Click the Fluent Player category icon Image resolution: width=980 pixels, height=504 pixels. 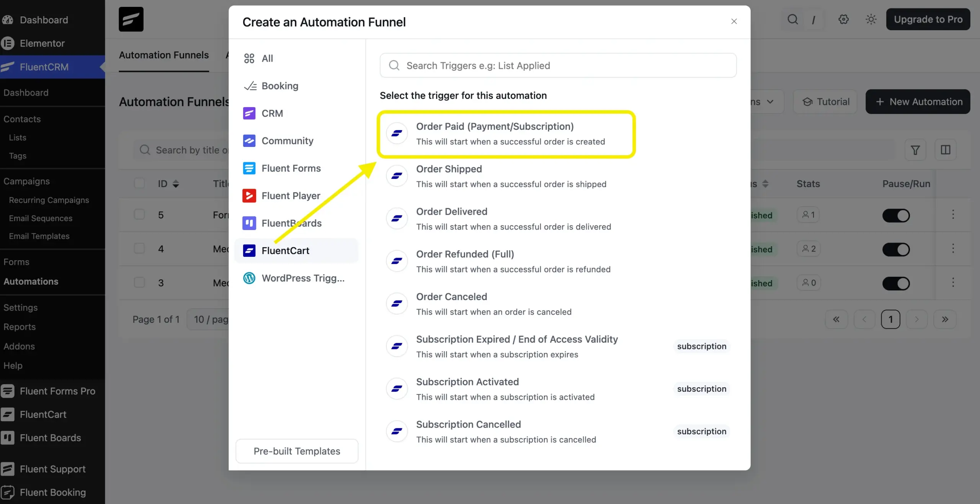(249, 196)
